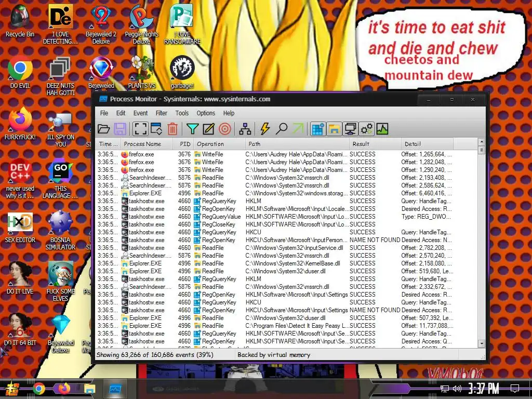Open the SEX EDITOR HxD desktop icon

20,228
